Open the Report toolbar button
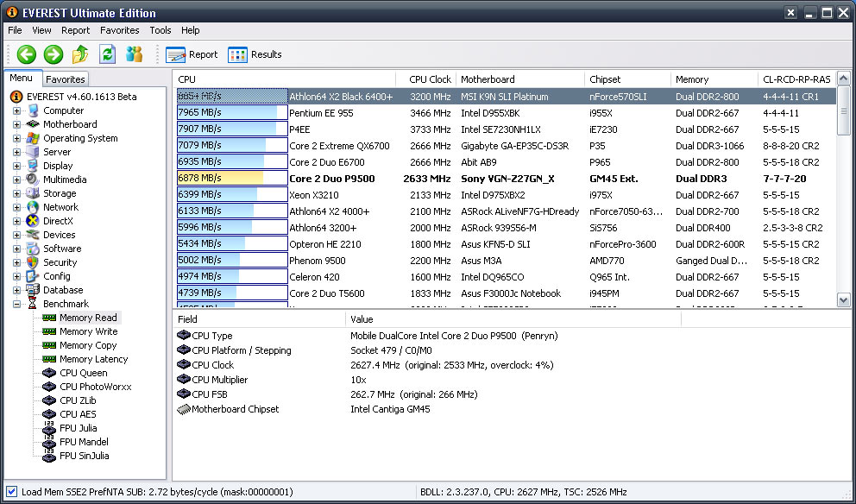Screen dimensions: 856x504 (x=192, y=54)
